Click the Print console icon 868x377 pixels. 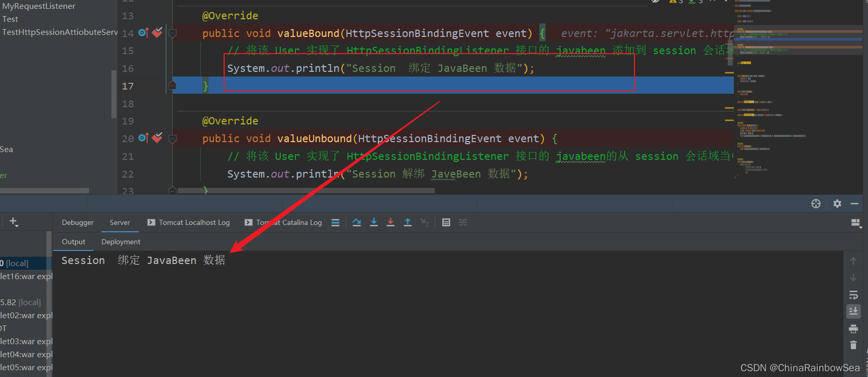(853, 329)
